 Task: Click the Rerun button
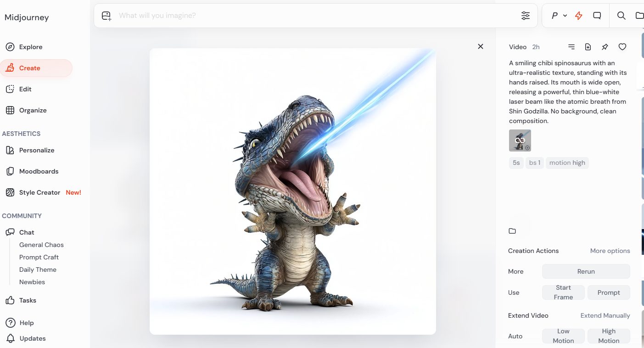point(586,271)
